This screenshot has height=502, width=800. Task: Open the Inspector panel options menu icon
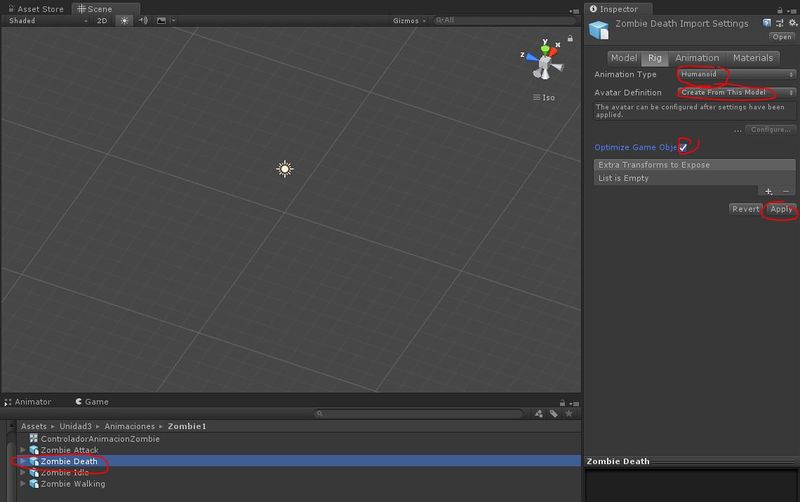click(x=791, y=11)
